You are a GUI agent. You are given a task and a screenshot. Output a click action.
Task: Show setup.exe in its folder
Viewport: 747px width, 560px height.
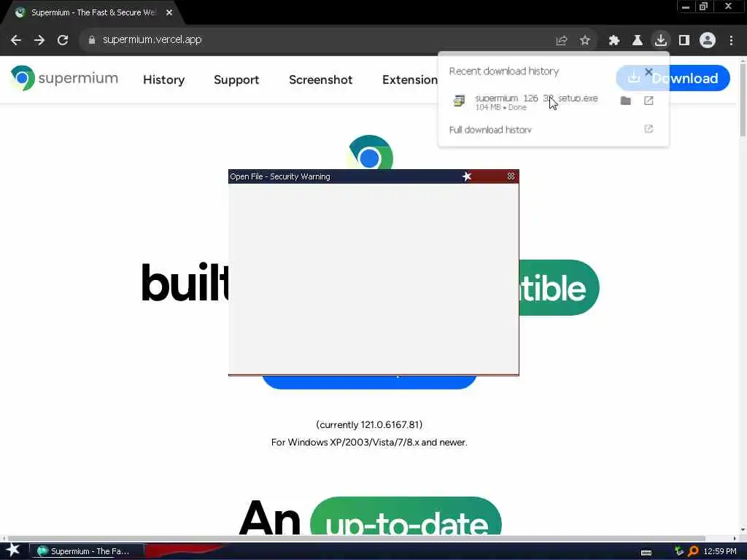coord(625,101)
